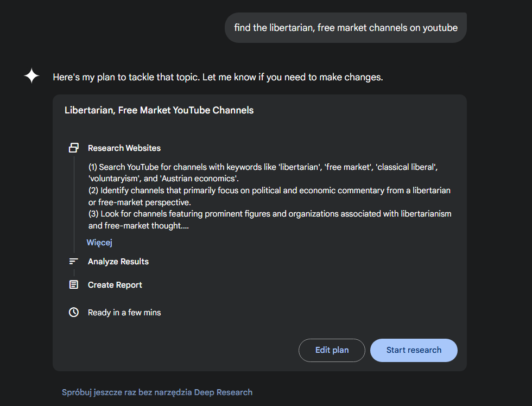Click the vertical connector line under Research Websites
Screen dimensions: 532x406
point(74,204)
